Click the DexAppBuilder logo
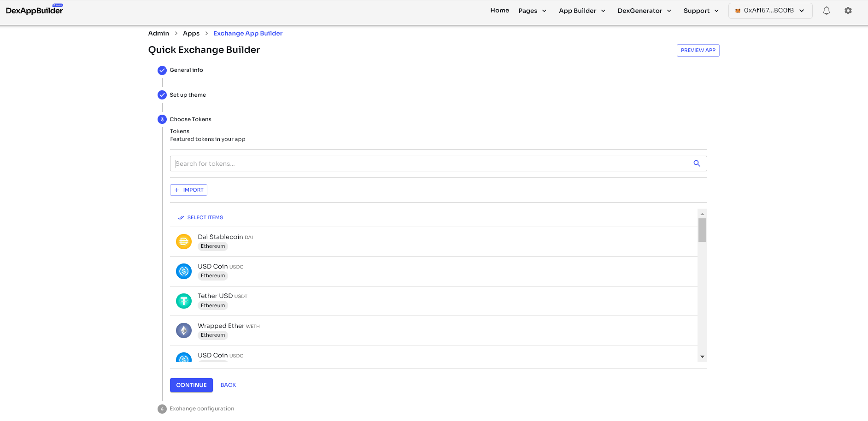The width and height of the screenshot is (868, 421). coord(35,10)
